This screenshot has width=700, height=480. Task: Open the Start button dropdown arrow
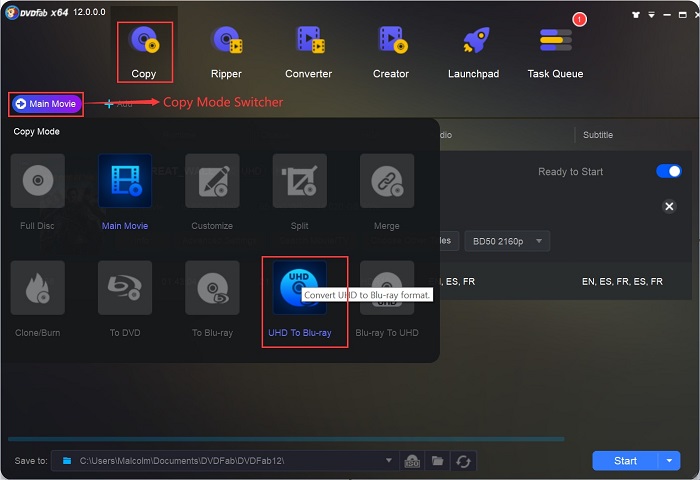[669, 461]
